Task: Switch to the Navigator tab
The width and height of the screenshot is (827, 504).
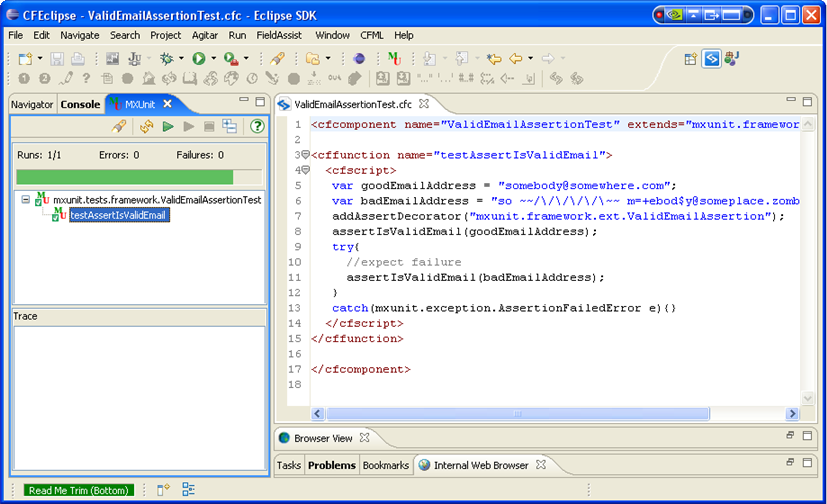Action: click(32, 104)
